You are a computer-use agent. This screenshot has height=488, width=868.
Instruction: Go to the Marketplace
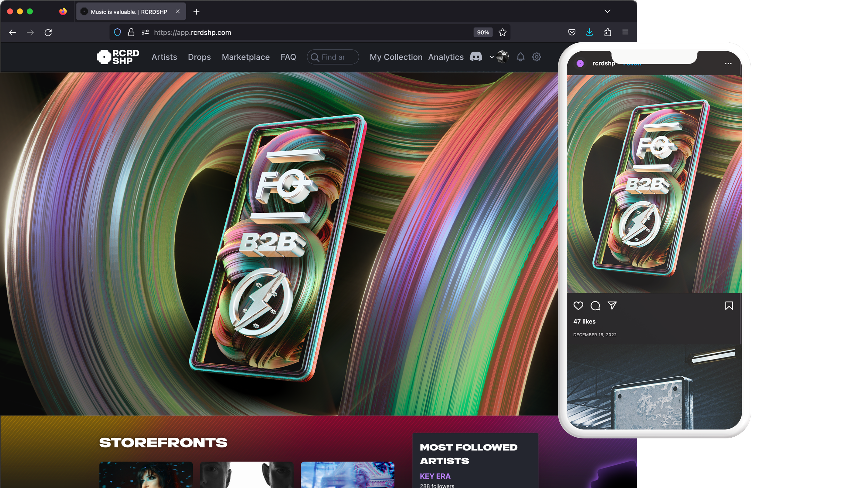(246, 57)
